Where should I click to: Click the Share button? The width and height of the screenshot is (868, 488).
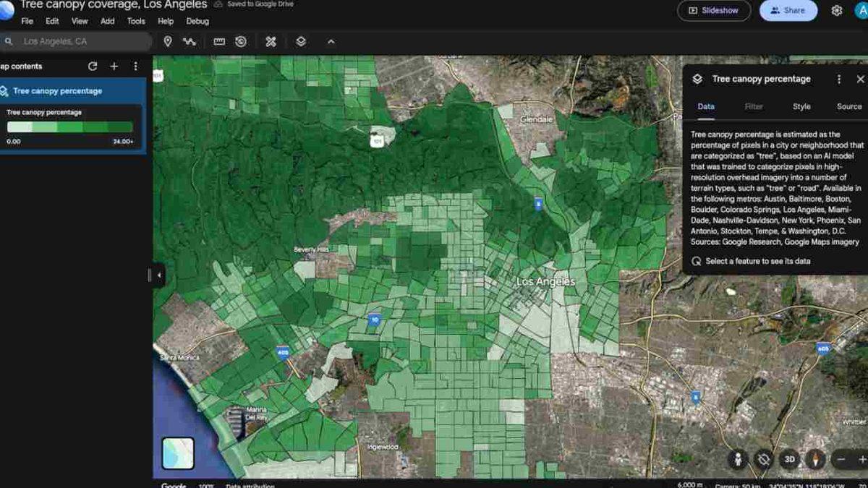pyautogui.click(x=788, y=11)
